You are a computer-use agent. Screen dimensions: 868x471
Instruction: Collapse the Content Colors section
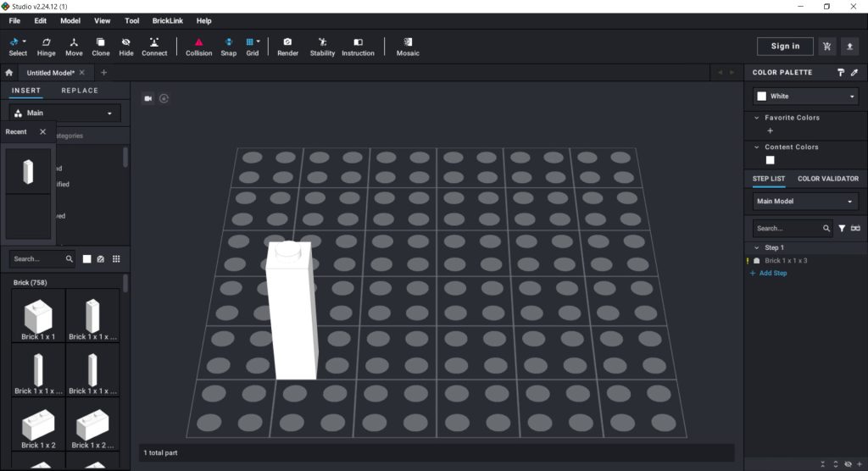(x=757, y=147)
